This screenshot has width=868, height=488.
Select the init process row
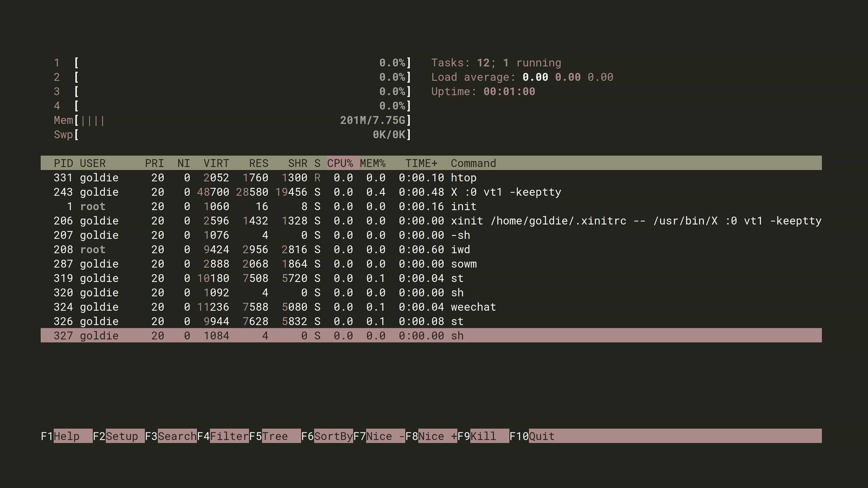(431, 206)
